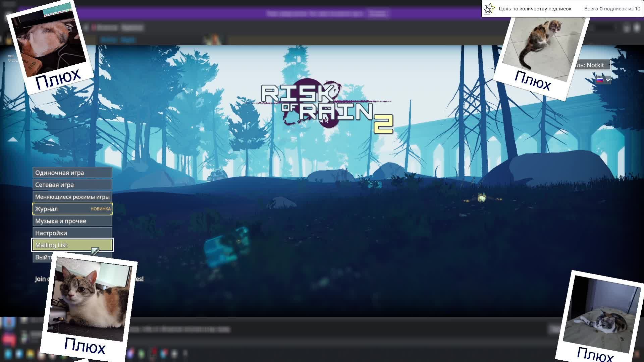Click the highlighted Mailing List button

click(x=72, y=245)
